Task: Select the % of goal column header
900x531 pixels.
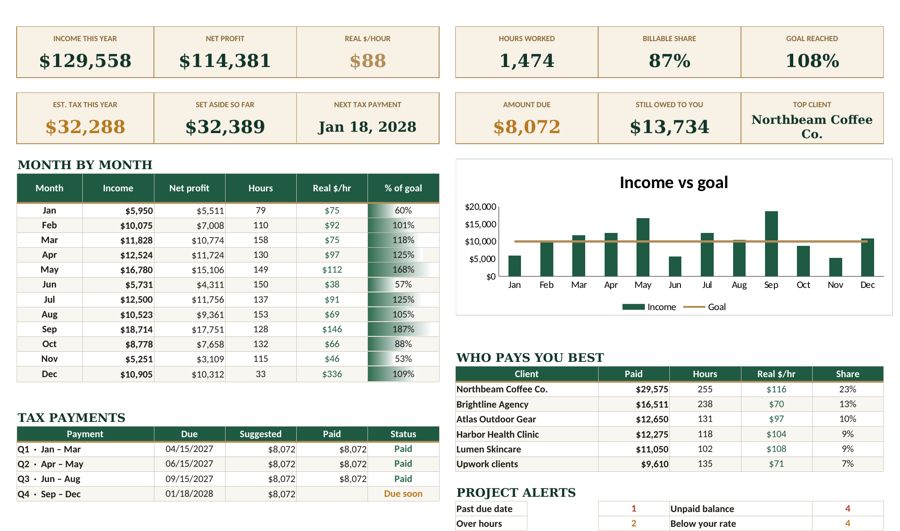Action: pos(403,188)
